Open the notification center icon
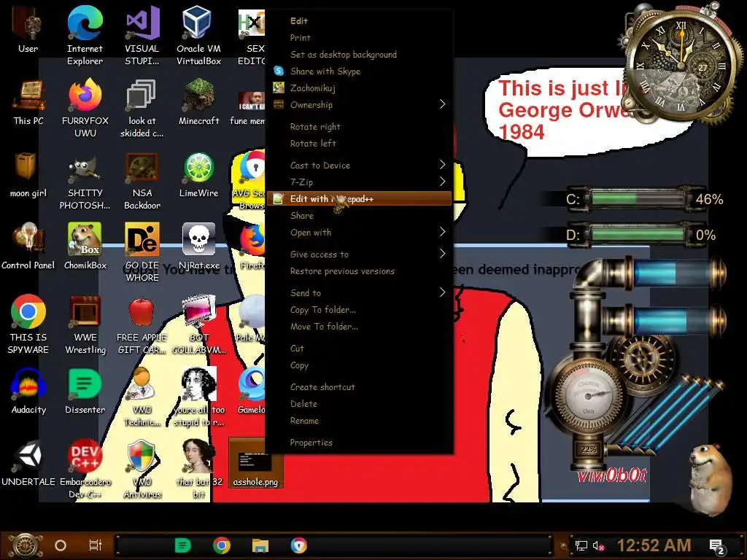747x560 pixels. (x=716, y=547)
